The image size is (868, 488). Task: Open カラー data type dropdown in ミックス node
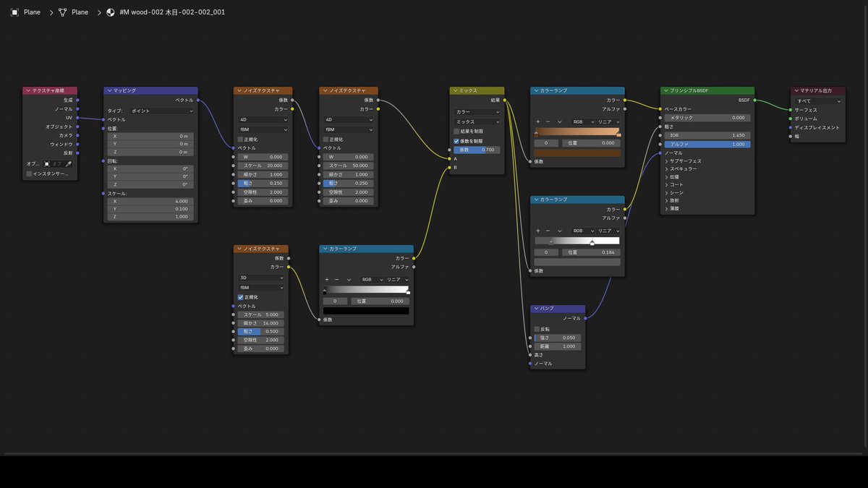click(x=477, y=112)
